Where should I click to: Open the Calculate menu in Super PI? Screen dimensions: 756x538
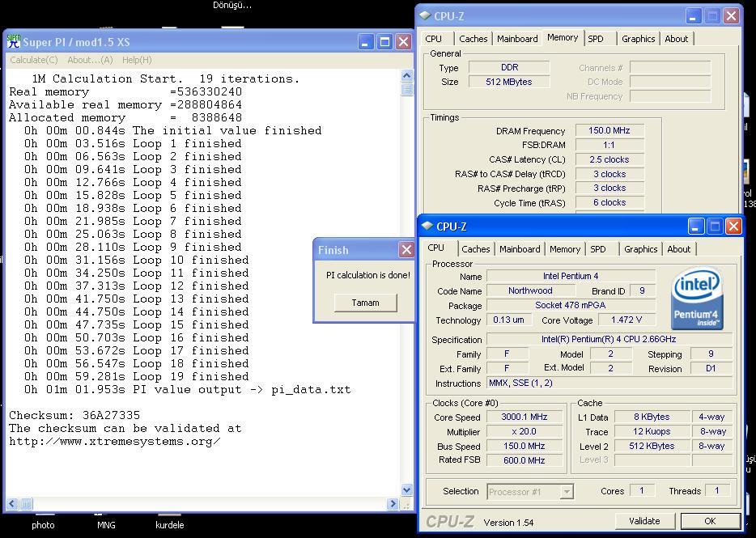coord(34,60)
